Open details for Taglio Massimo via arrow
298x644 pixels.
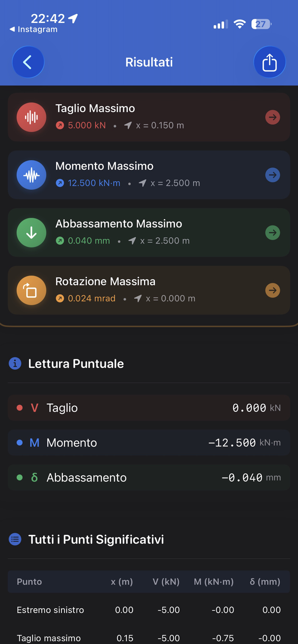(273, 117)
